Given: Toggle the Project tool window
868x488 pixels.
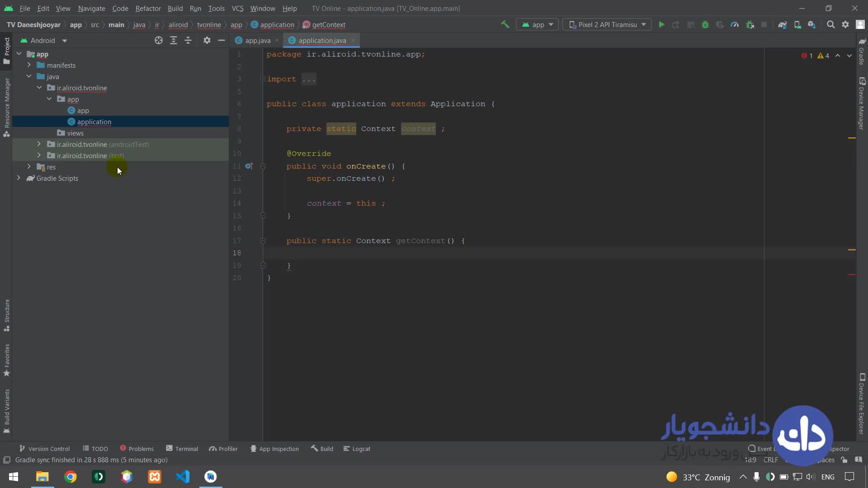Looking at the screenshot, I should click(7, 50).
